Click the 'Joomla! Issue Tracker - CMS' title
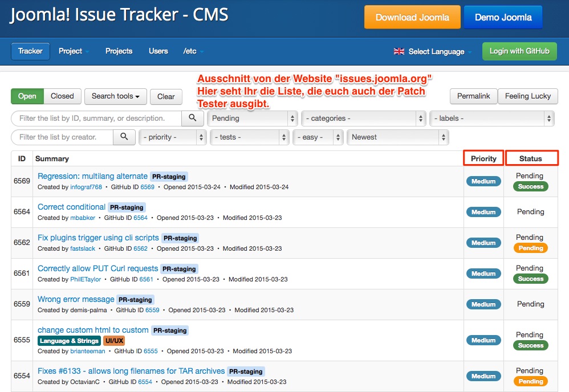 coord(119,15)
